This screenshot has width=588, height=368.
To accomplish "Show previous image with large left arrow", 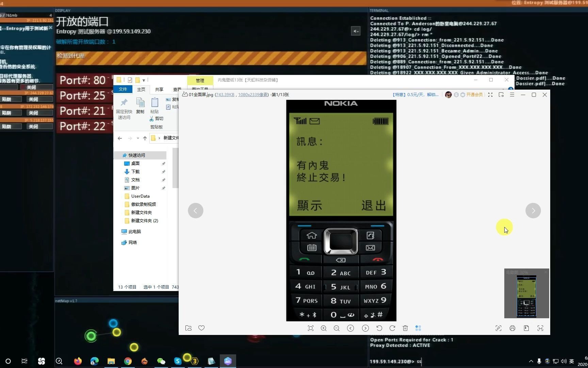I will click(x=196, y=211).
